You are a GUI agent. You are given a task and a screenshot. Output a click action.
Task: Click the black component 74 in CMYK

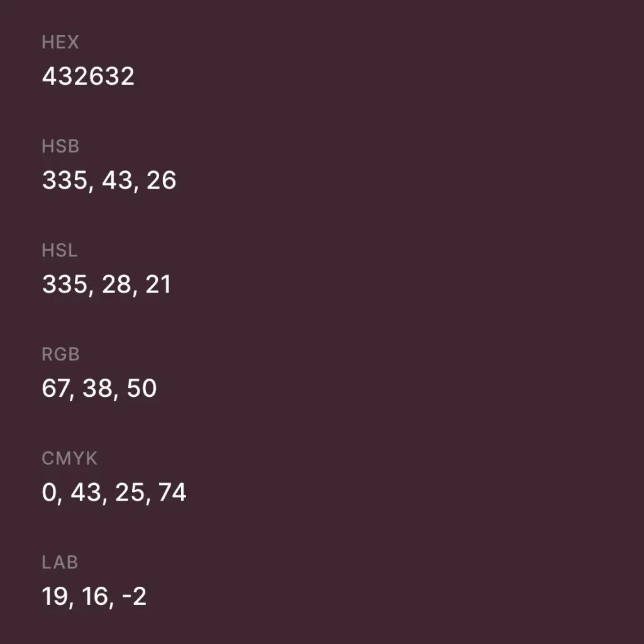pyautogui.click(x=172, y=492)
